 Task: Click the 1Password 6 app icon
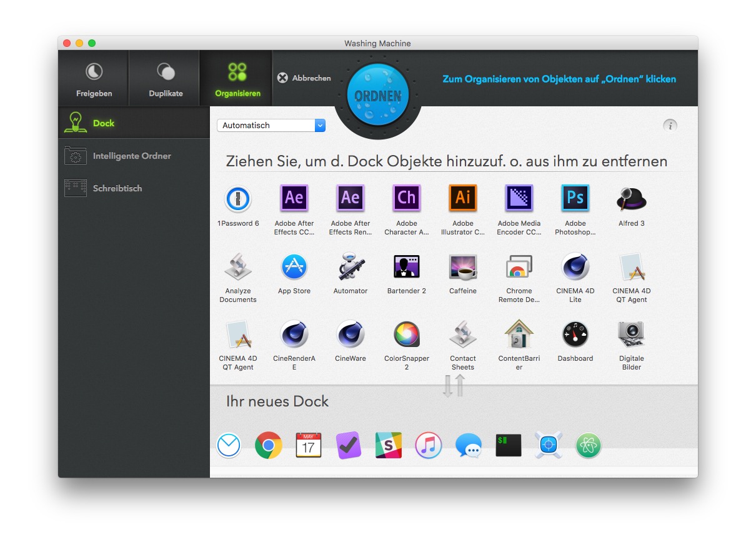pos(237,199)
